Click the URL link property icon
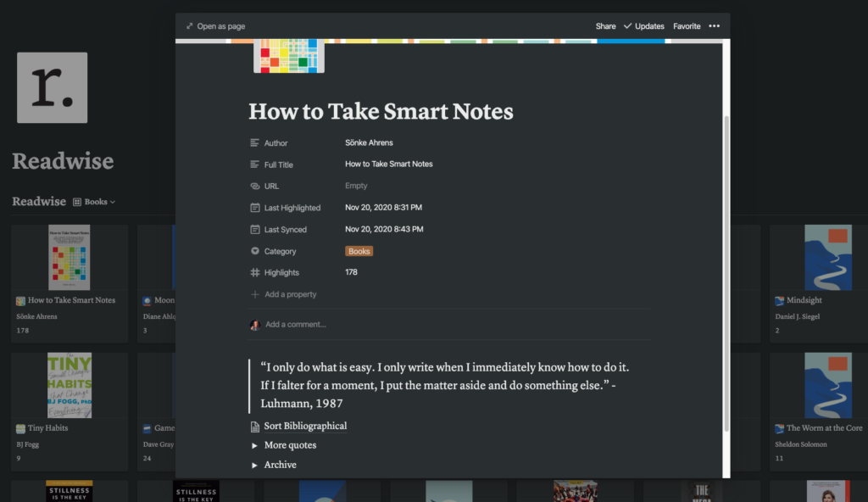This screenshot has height=502, width=868. (254, 187)
